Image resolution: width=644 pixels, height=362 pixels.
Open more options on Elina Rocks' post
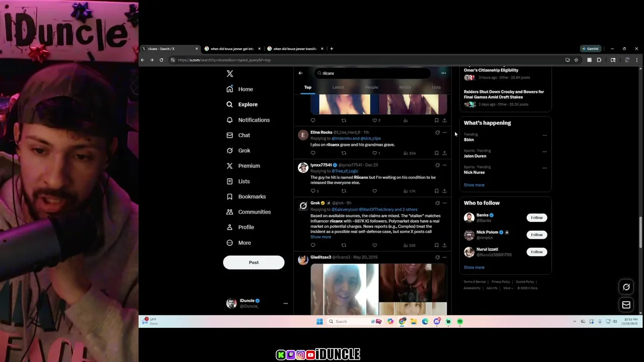[x=444, y=133]
